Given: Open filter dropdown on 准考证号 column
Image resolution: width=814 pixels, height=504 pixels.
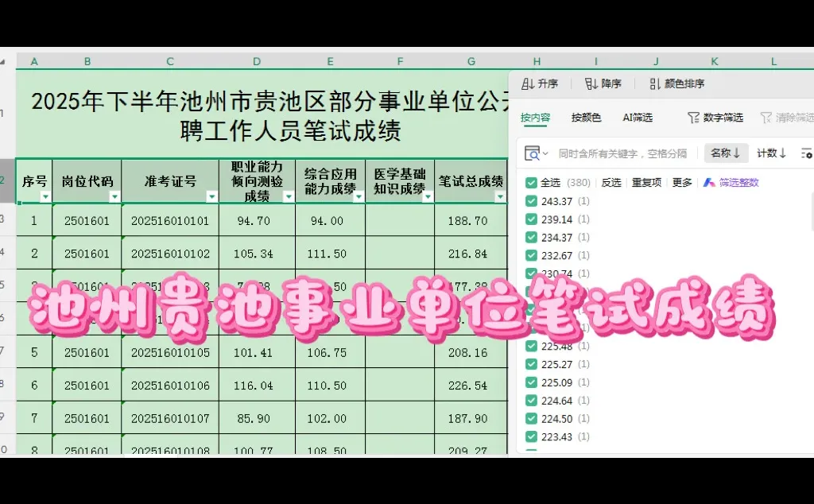Looking at the screenshot, I should [211, 196].
